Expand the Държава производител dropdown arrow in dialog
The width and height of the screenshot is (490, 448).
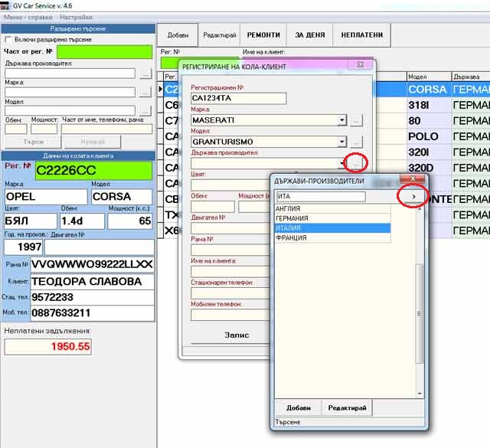click(x=341, y=163)
